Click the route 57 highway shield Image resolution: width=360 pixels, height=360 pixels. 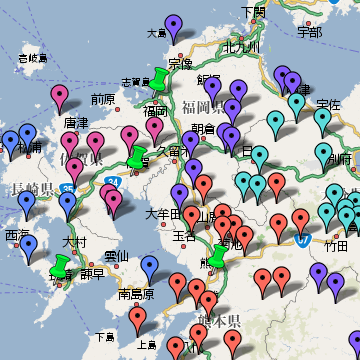303,238
